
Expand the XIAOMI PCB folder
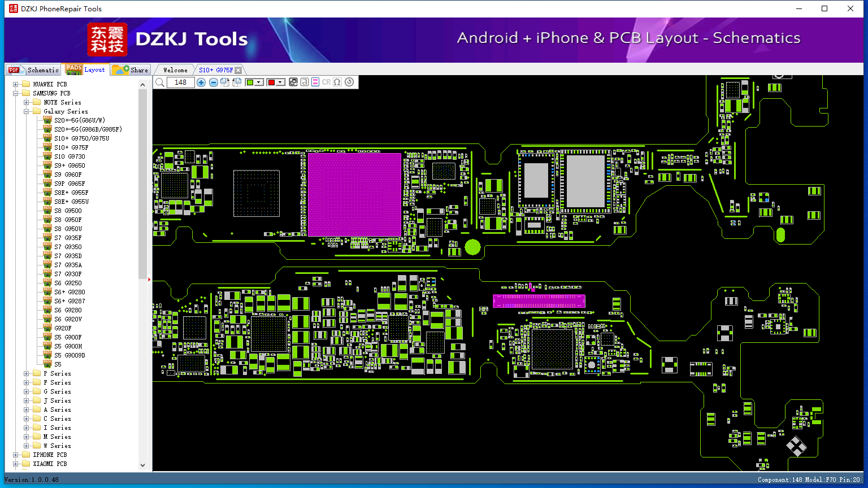[16, 464]
